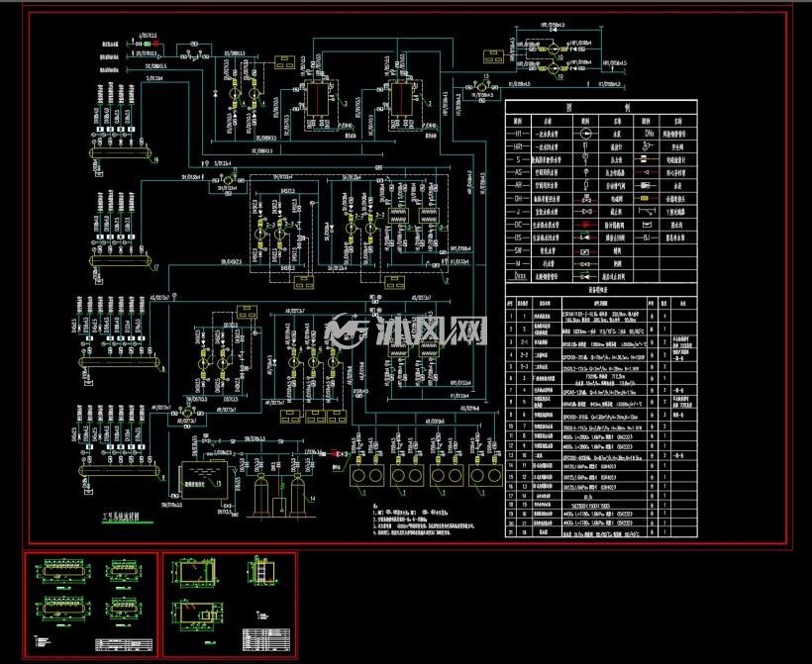Click the DNx pipe diameter legend symbol

click(x=649, y=134)
